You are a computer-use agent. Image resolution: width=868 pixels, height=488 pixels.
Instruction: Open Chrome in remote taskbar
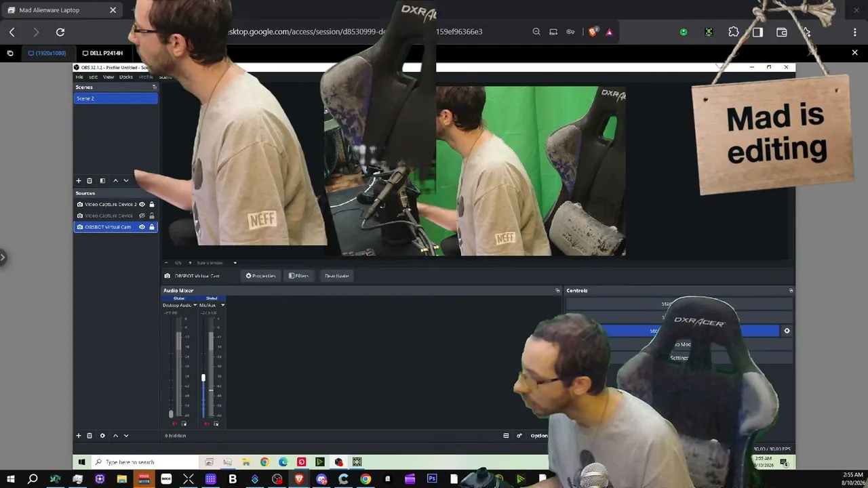point(264,462)
